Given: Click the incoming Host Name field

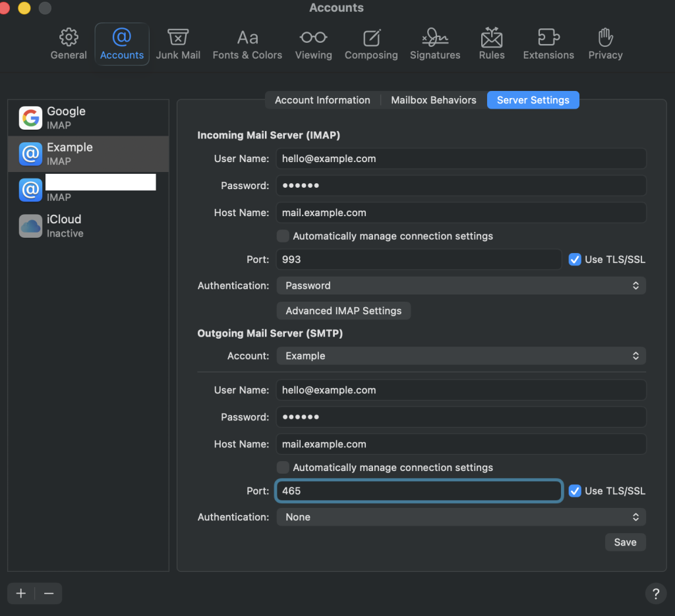Looking at the screenshot, I should click(461, 213).
